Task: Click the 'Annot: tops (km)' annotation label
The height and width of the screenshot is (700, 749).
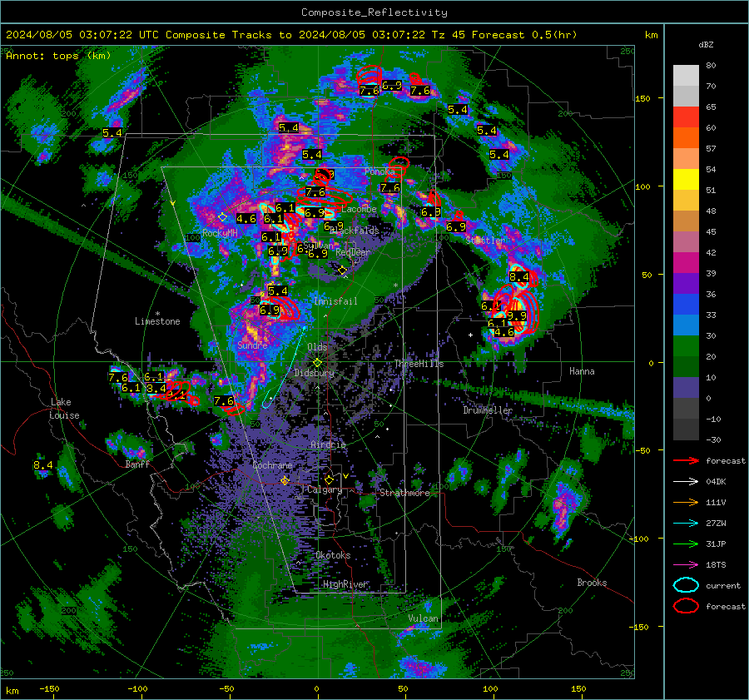Action: [58, 56]
